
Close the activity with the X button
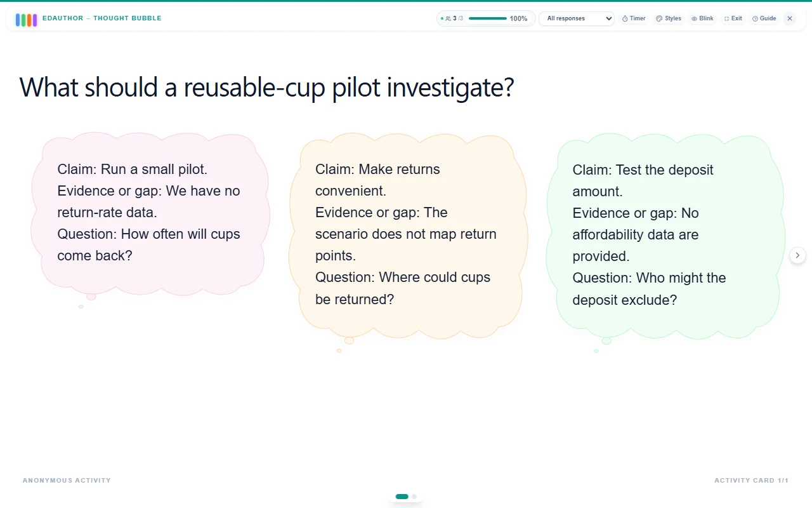coord(790,18)
